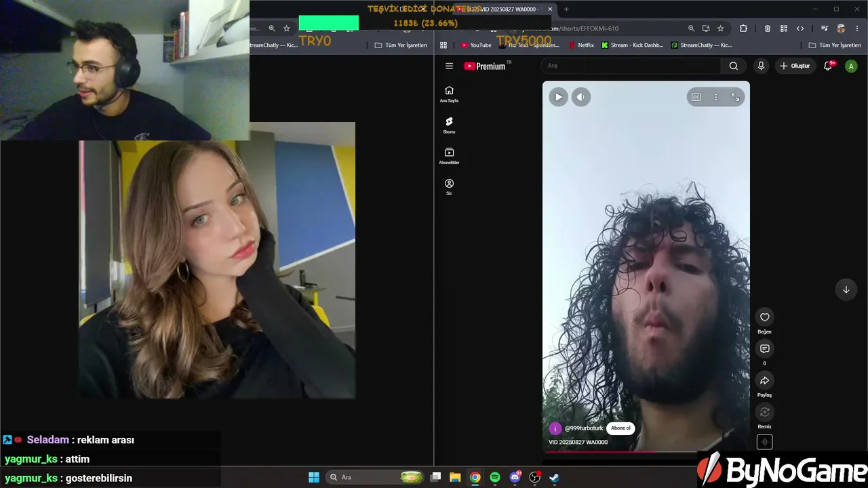
Task: Click the code brackets extension icon
Action: 800,28
